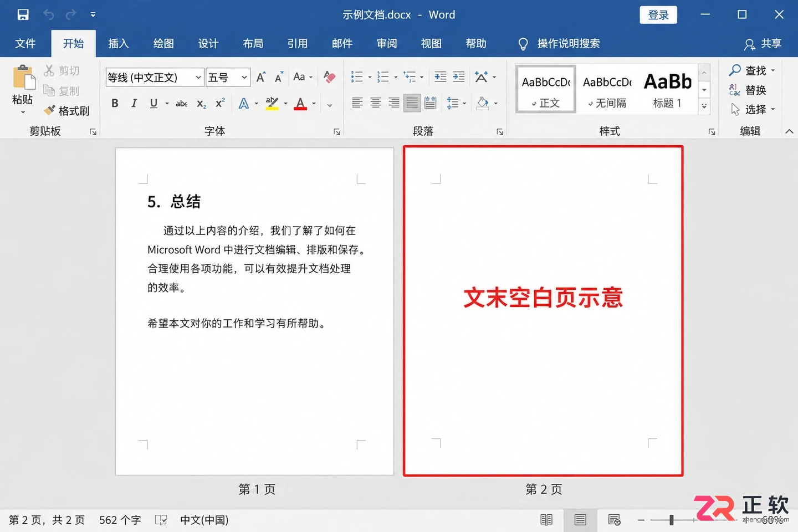Viewport: 798px width, 532px height.
Task: Apply the 标题 1 style
Action: (x=668, y=90)
